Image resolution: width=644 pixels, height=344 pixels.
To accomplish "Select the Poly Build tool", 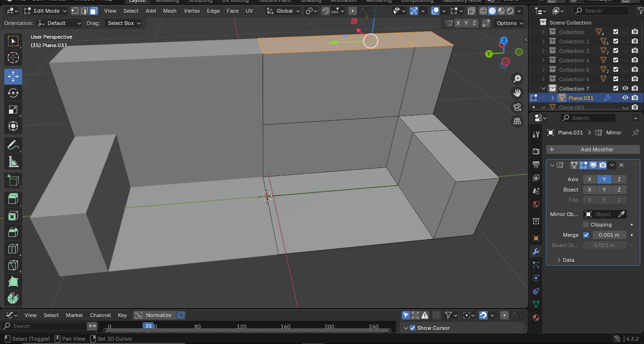I will pyautogui.click(x=13, y=282).
